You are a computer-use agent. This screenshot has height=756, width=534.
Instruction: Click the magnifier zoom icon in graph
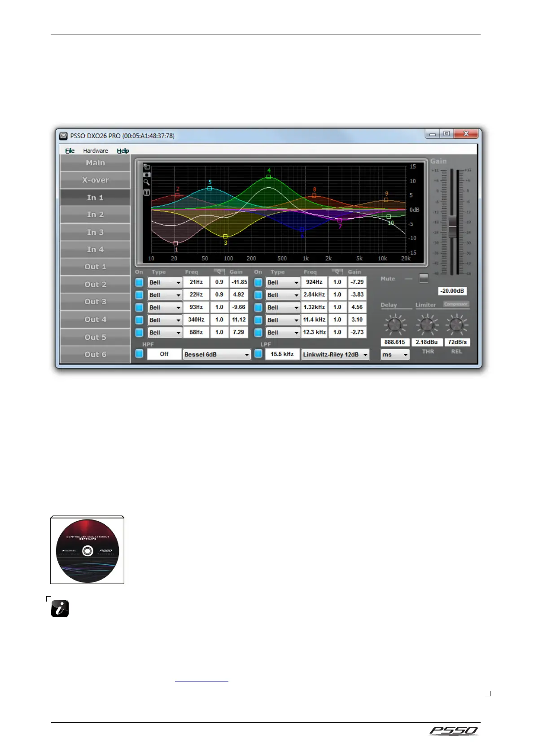pyautogui.click(x=147, y=182)
